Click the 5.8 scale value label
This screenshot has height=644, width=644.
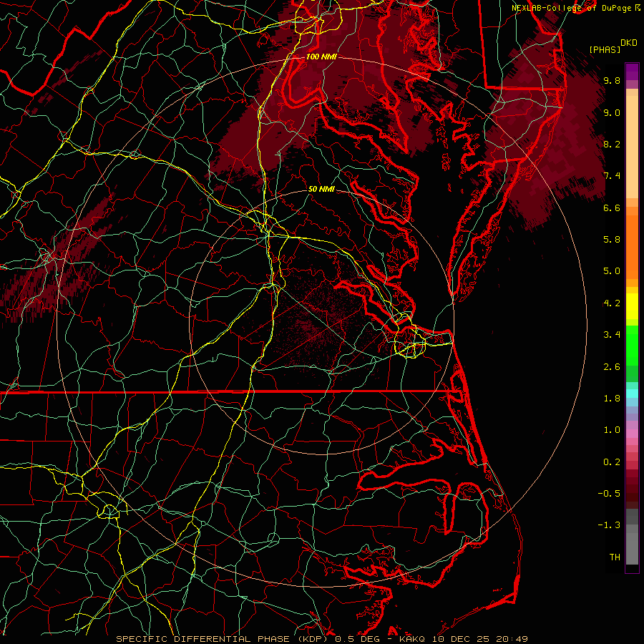(x=612, y=239)
